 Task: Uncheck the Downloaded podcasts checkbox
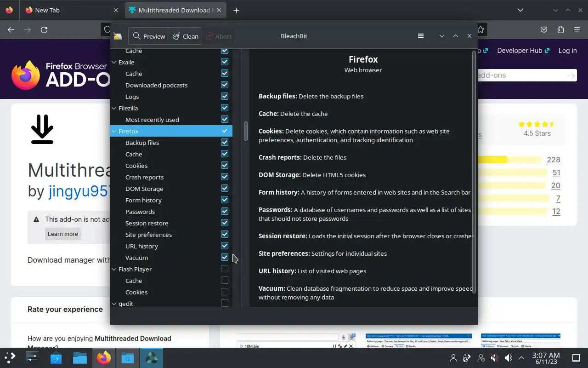(225, 85)
